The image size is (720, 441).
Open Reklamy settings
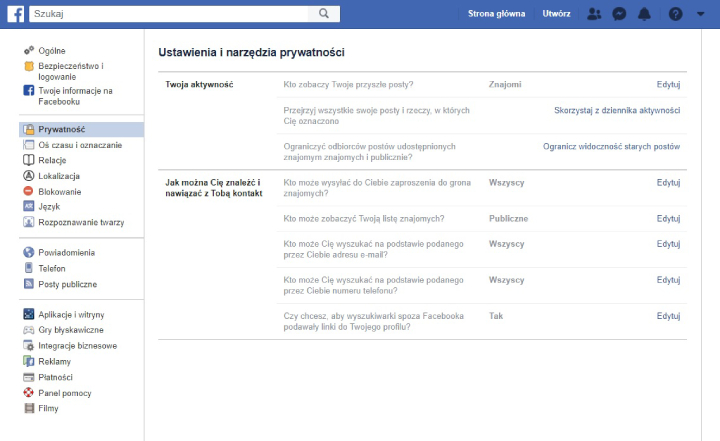tap(55, 362)
